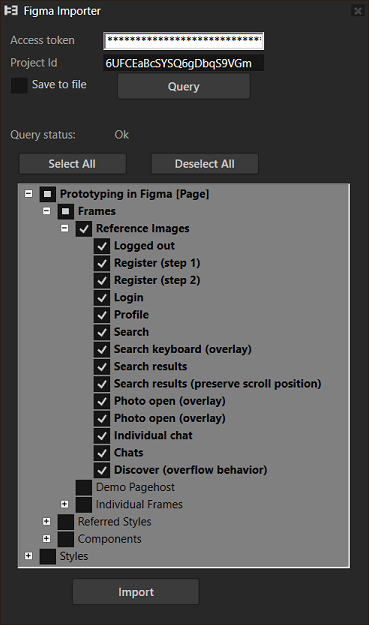Select the Prototyping in Figma [Page] label
Screen dimensions: 369x625
point(134,194)
